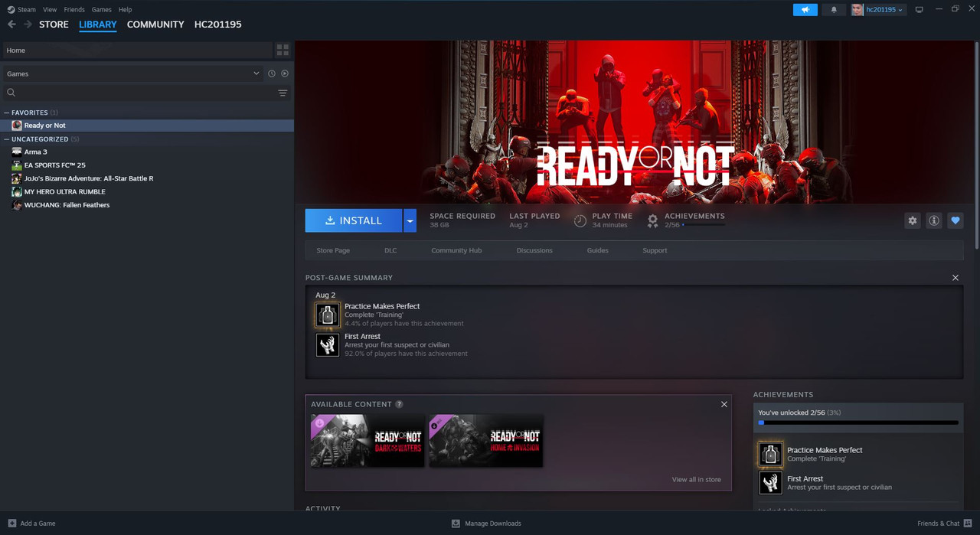The width and height of the screenshot is (980, 535).
Task: Expand the Games filter dropdown
Action: 256,73
